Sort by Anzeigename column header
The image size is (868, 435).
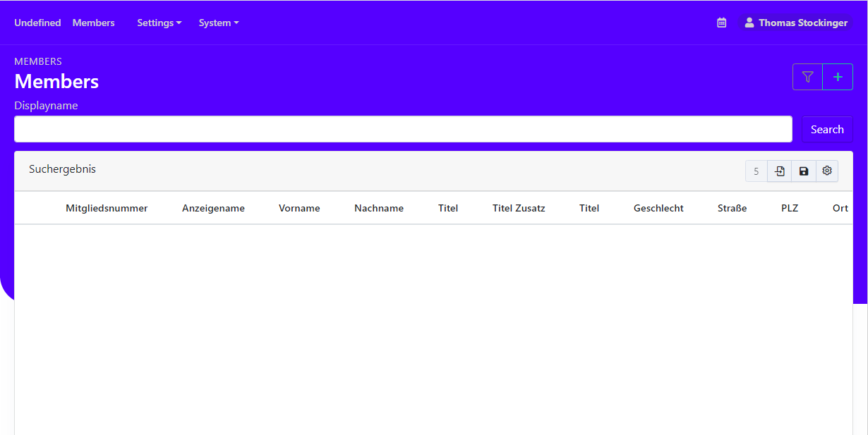coord(213,208)
